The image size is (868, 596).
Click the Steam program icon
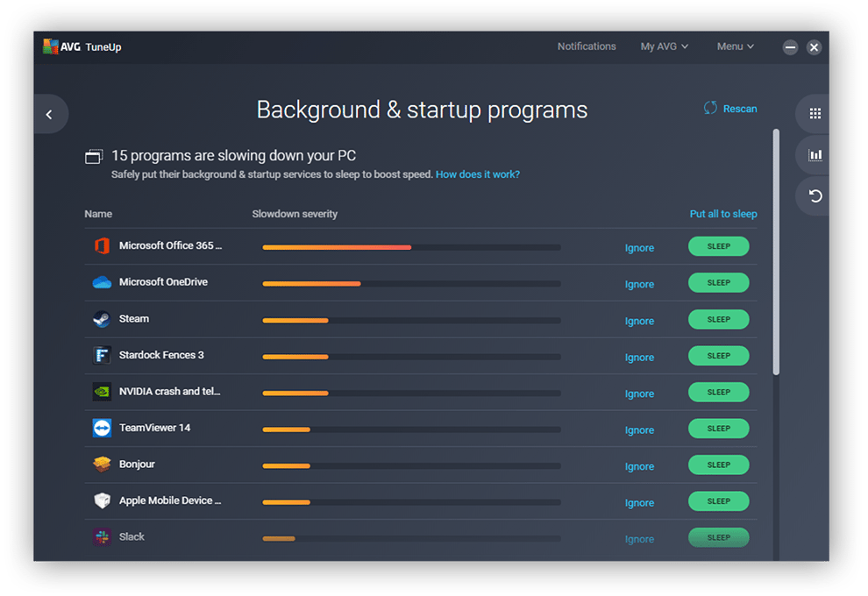[x=102, y=319]
